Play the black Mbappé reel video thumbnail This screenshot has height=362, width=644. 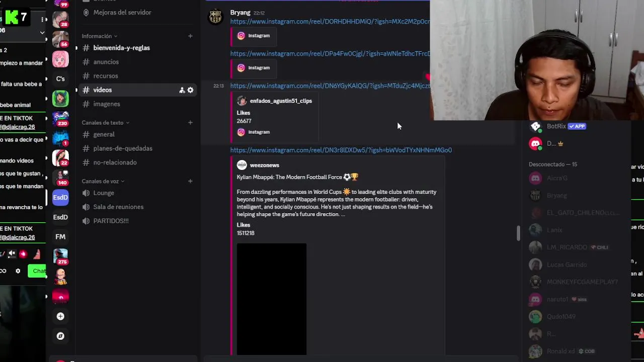click(272, 299)
